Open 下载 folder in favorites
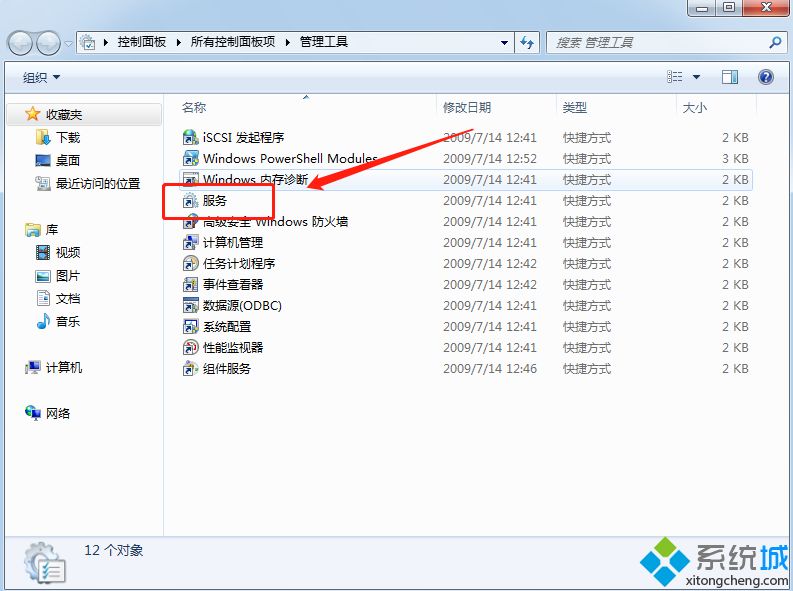793x591 pixels. pyautogui.click(x=59, y=138)
